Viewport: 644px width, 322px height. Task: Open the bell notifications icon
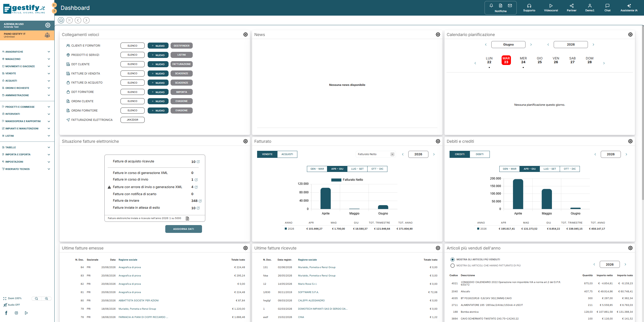491,6
